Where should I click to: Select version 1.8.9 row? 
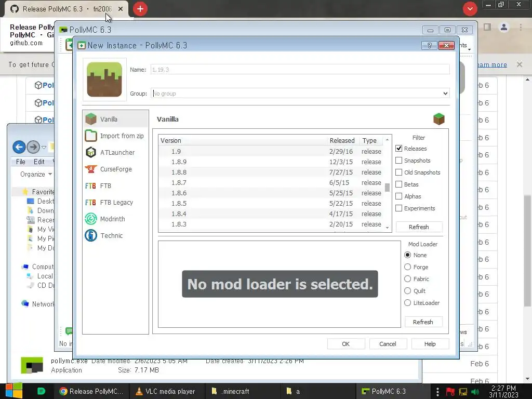tap(271, 162)
